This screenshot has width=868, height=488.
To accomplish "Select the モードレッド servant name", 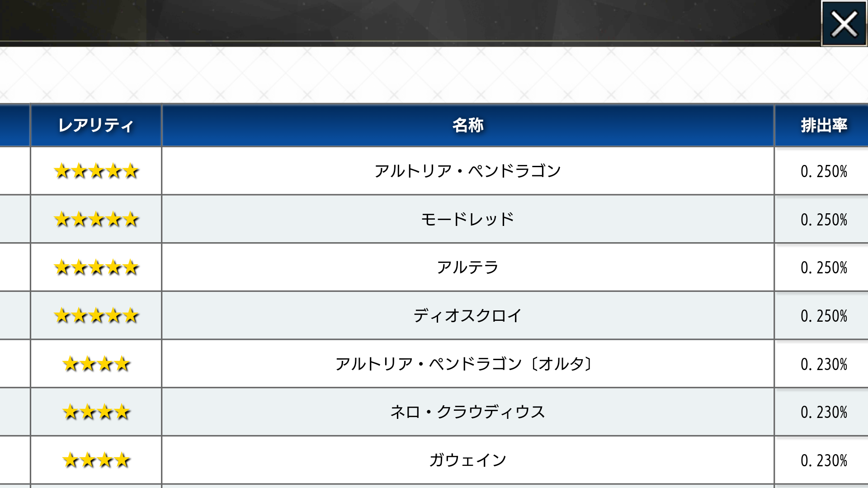I will coord(468,220).
